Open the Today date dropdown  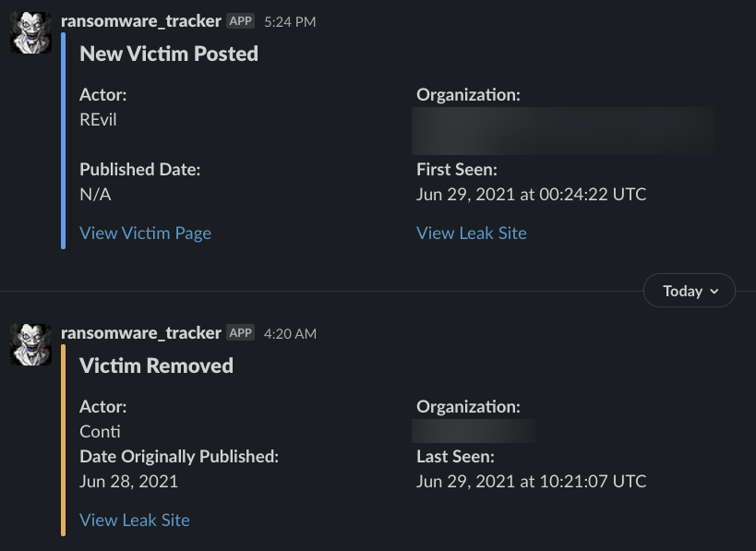pos(689,291)
